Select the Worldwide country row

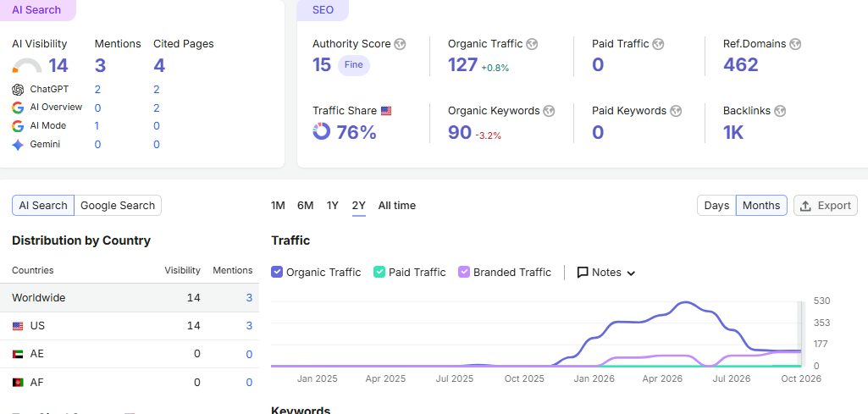coord(130,298)
